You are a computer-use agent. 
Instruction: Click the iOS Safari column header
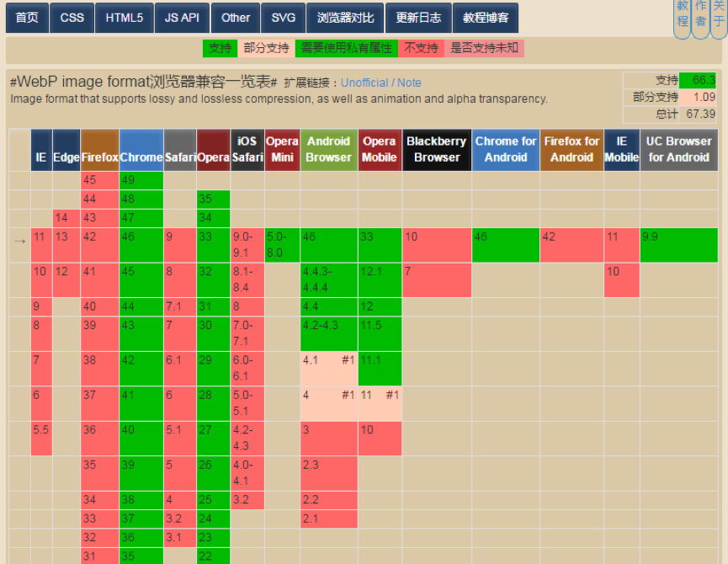247,150
